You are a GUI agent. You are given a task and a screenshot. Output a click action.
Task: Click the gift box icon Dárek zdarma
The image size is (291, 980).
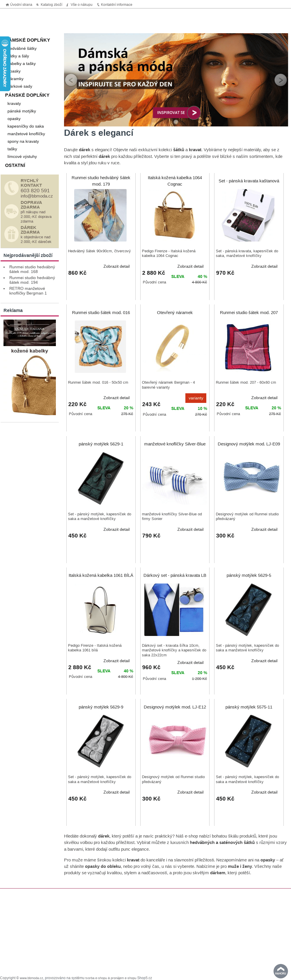coord(11,234)
